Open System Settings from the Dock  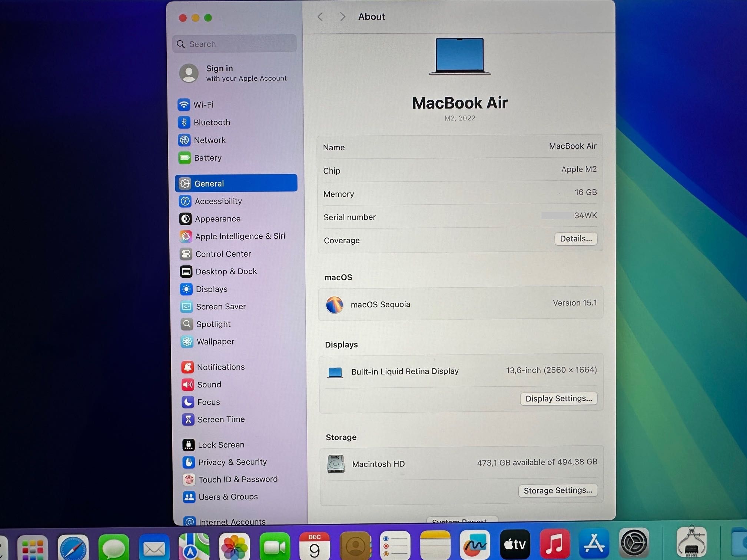[634, 543]
